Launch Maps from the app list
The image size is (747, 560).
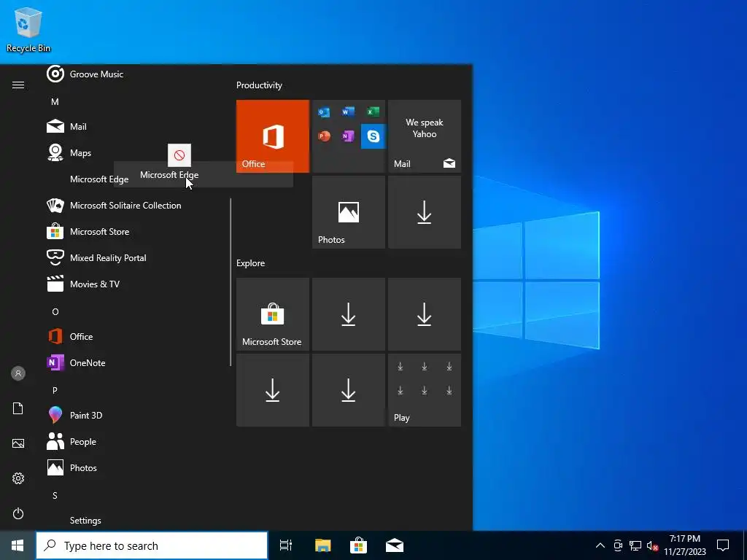[135, 153]
